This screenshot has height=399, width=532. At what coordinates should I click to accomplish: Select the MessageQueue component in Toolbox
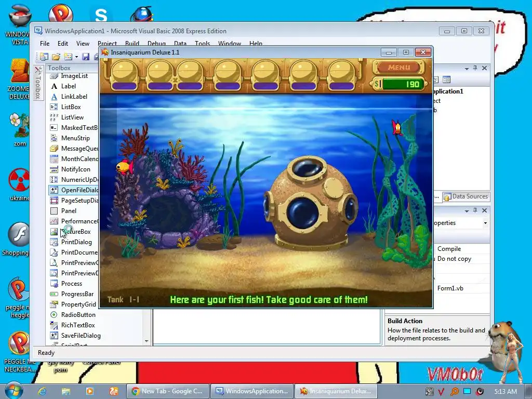click(74, 149)
